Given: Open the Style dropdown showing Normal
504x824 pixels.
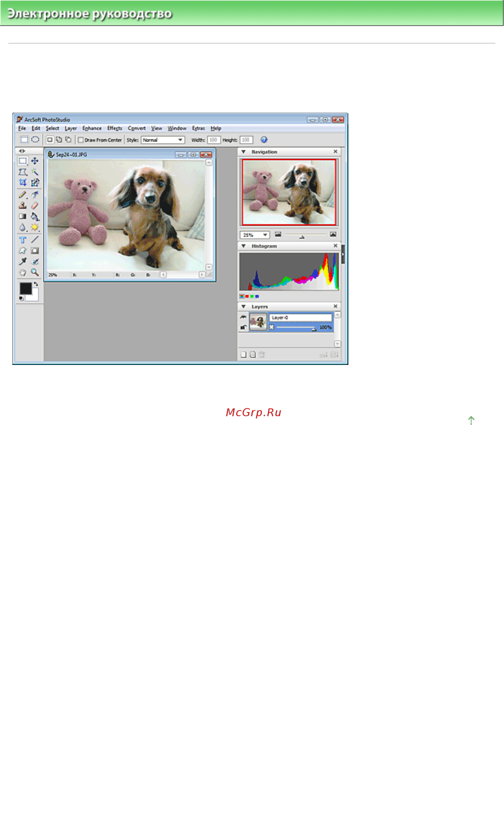Looking at the screenshot, I should (x=163, y=140).
